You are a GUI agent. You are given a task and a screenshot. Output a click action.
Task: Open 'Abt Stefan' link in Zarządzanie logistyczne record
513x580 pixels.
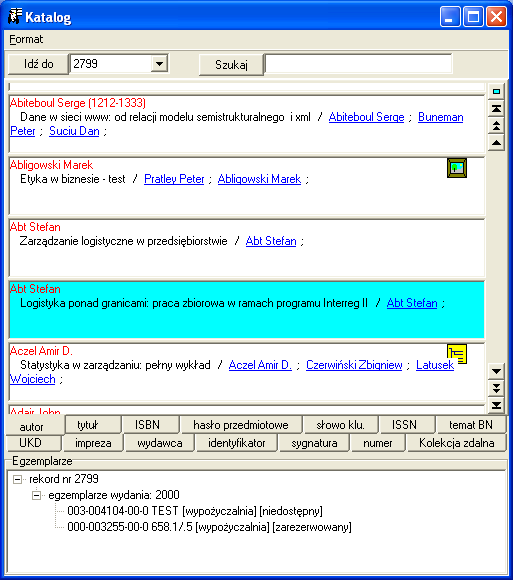(x=271, y=241)
